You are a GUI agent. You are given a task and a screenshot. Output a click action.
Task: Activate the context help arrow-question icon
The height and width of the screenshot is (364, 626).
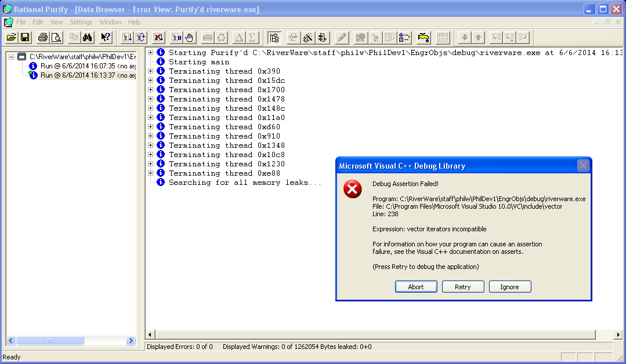[106, 38]
